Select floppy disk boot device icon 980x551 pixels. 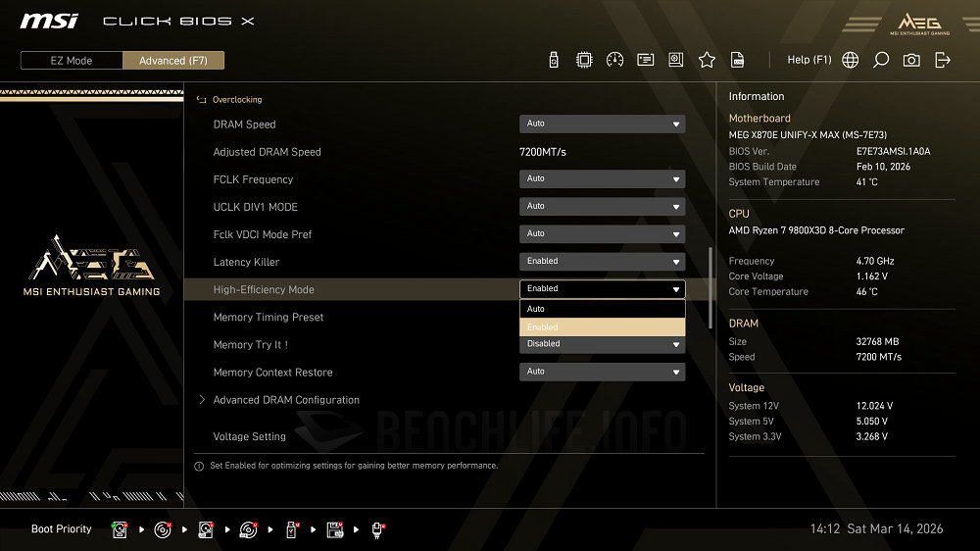(x=335, y=529)
